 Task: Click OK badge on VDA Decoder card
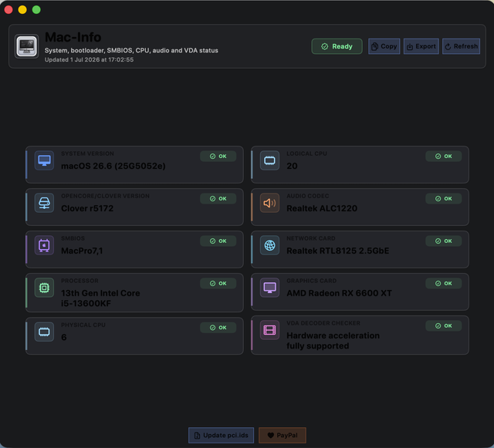(444, 326)
